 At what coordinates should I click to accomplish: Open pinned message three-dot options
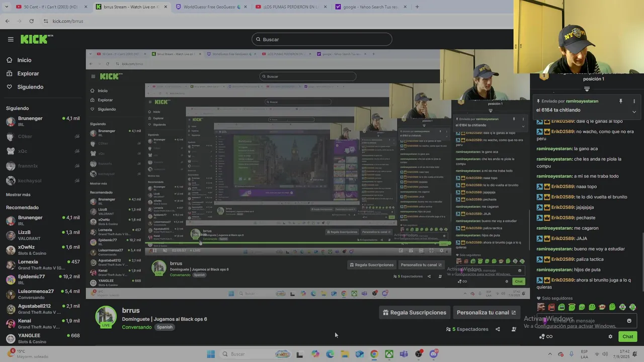pyautogui.click(x=634, y=101)
